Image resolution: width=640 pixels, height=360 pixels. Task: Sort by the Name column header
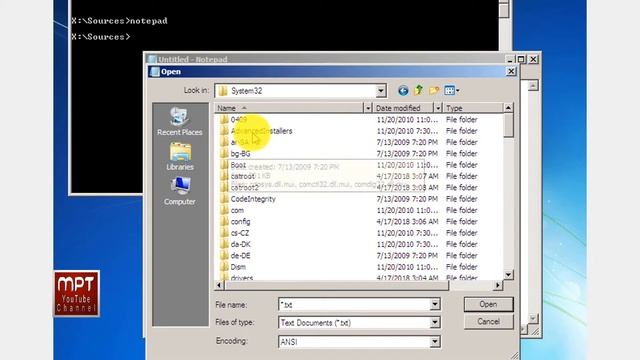[289, 108]
